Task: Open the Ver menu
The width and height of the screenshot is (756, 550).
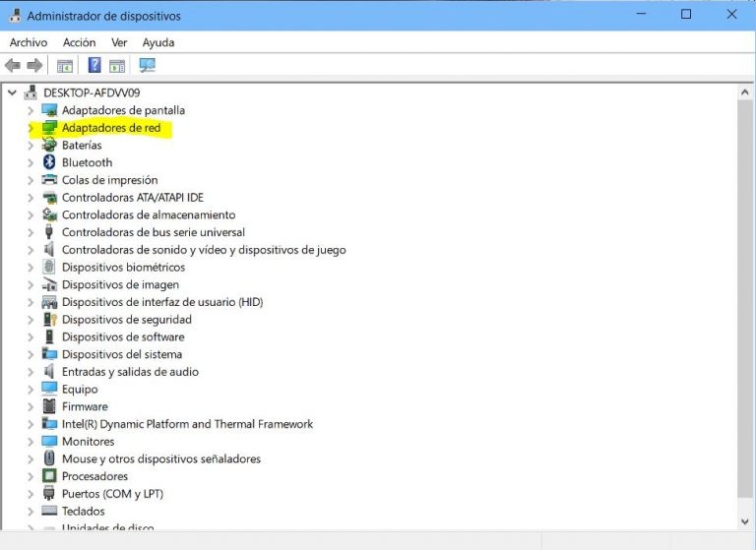Action: coord(119,42)
